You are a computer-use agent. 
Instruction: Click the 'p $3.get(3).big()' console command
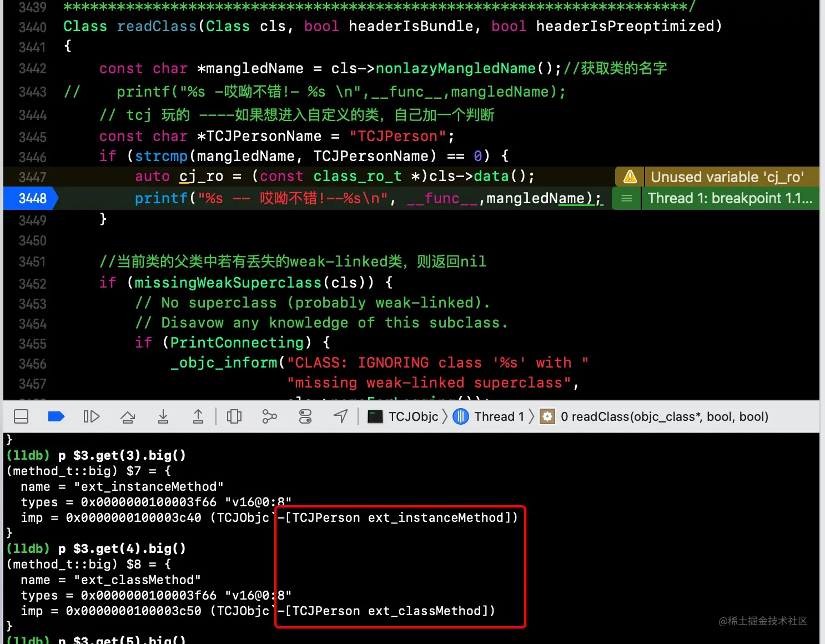pos(122,455)
